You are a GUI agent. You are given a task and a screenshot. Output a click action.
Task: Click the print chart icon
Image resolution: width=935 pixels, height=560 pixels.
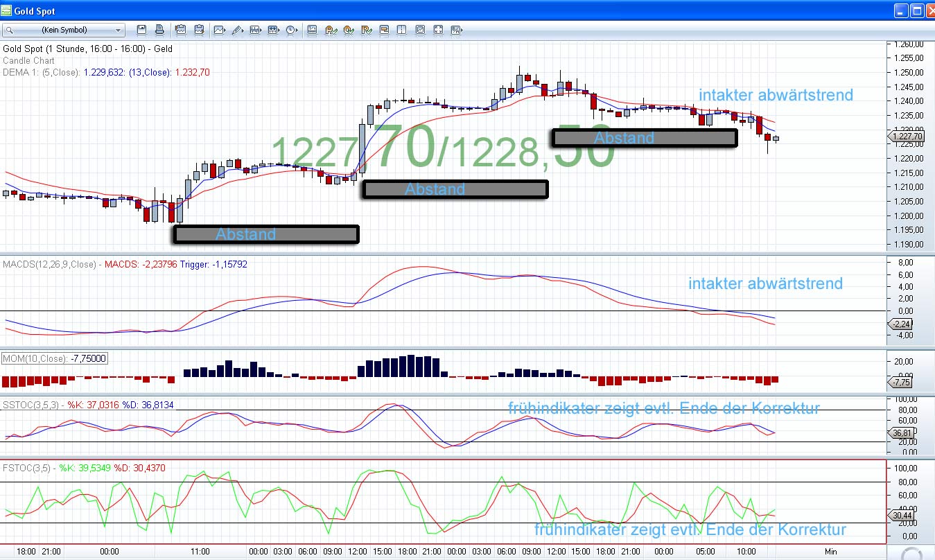point(159,30)
